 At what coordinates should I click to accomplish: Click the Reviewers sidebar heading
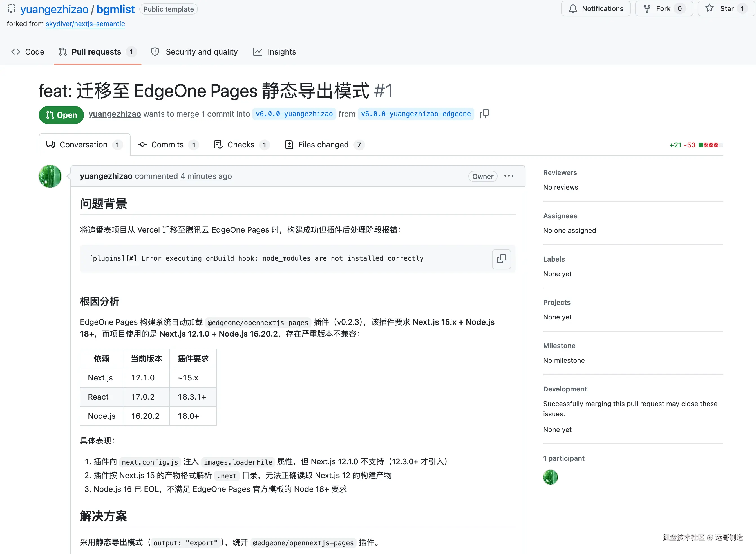560,172
